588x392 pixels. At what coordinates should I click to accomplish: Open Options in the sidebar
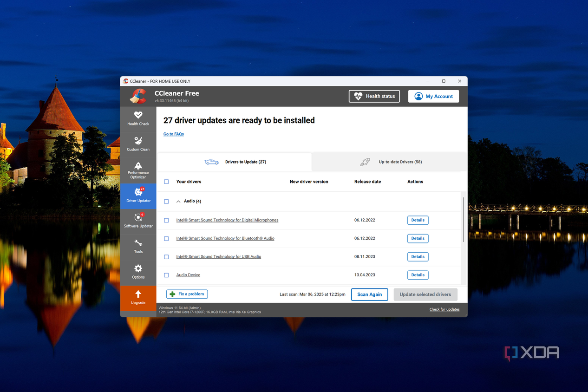138,272
